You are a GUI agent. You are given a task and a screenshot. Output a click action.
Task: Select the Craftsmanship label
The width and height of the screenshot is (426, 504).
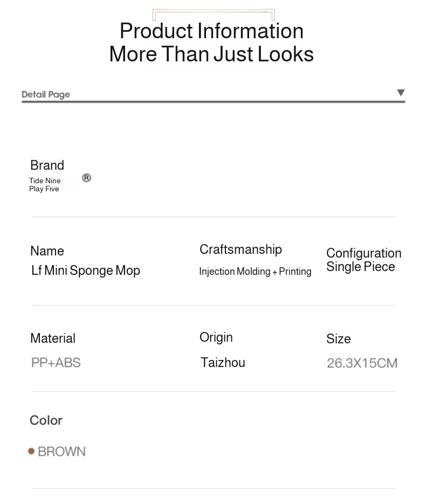pos(241,249)
